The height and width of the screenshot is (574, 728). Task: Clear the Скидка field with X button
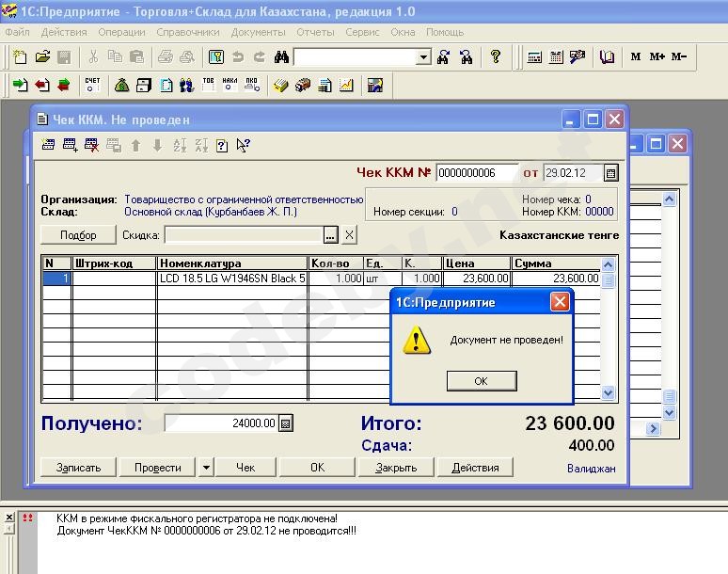click(349, 235)
